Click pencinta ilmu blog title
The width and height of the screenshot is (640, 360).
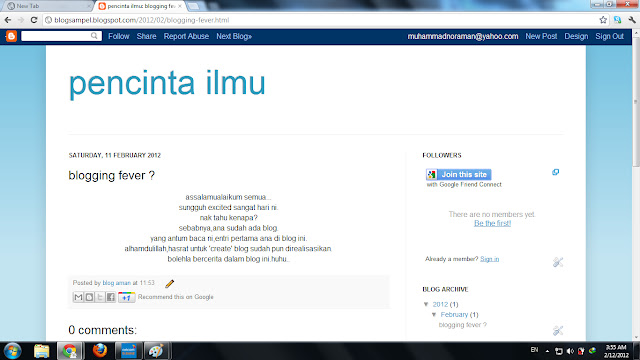(167, 84)
